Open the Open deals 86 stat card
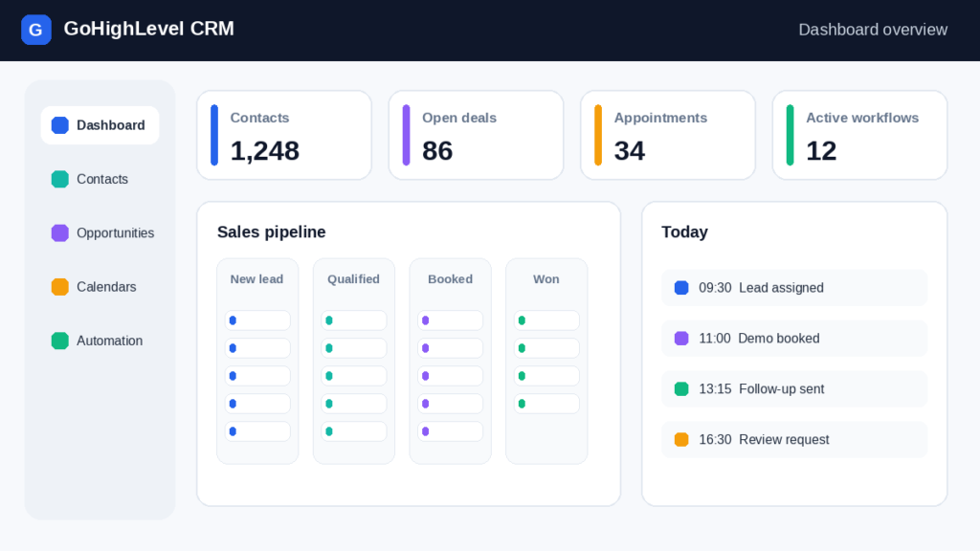 coord(477,135)
